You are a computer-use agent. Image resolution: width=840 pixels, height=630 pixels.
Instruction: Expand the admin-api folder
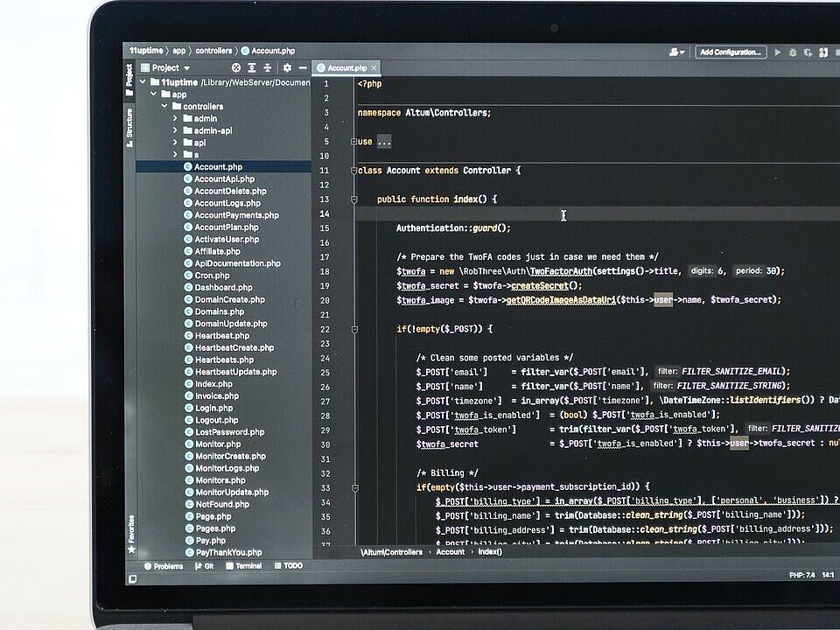pos(175,130)
